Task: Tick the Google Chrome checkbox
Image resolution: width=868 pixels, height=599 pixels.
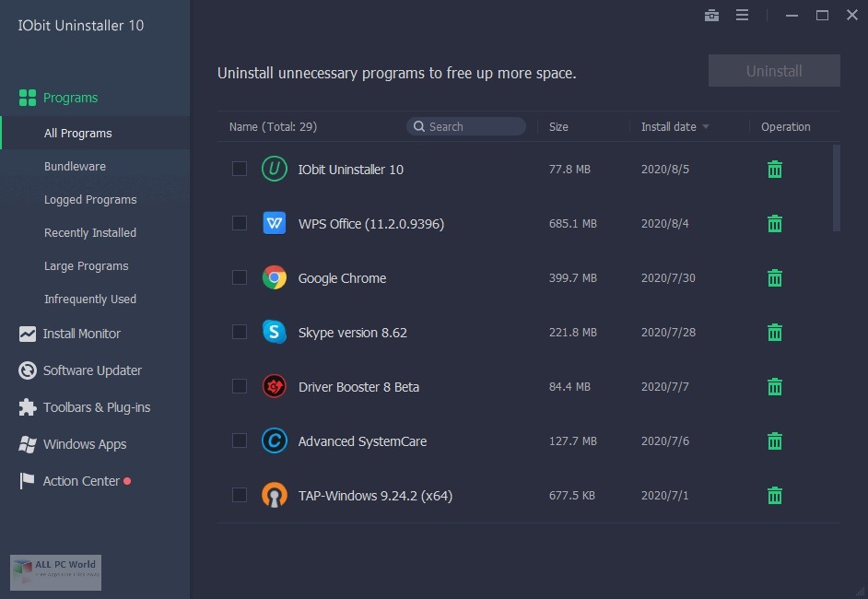Action: pyautogui.click(x=240, y=276)
